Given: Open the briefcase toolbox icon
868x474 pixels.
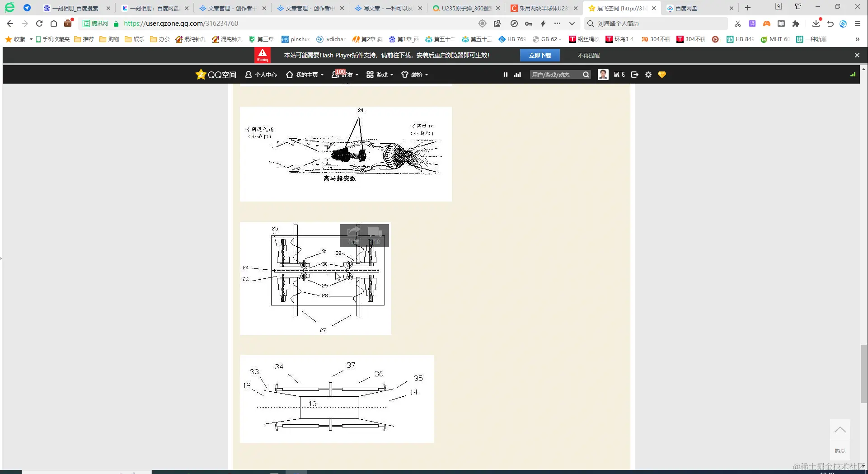Looking at the screenshot, I should pyautogui.click(x=68, y=23).
